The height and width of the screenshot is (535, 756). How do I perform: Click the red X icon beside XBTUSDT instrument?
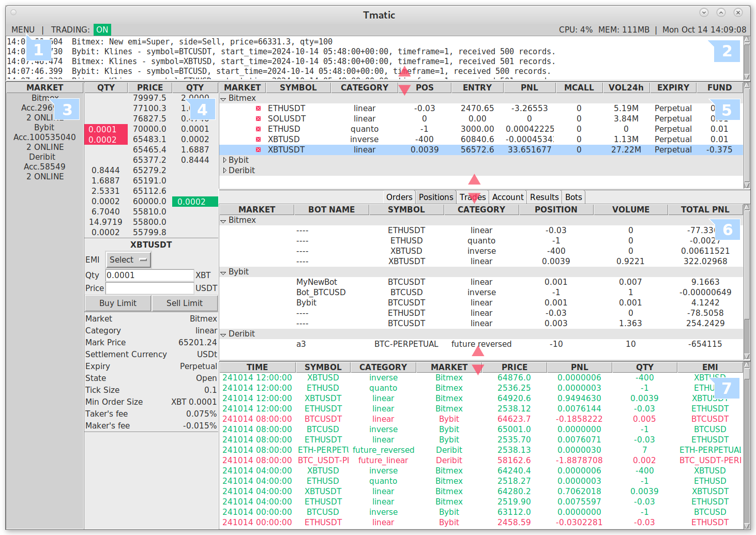pos(258,150)
